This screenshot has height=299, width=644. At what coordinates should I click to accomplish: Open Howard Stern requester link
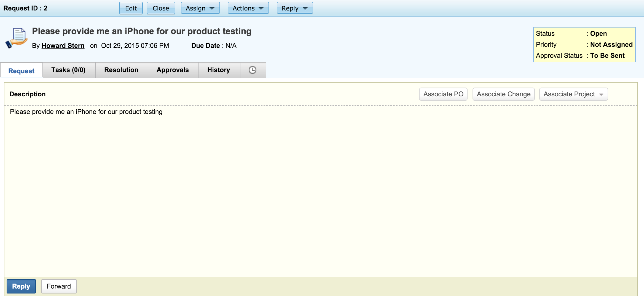pyautogui.click(x=63, y=46)
